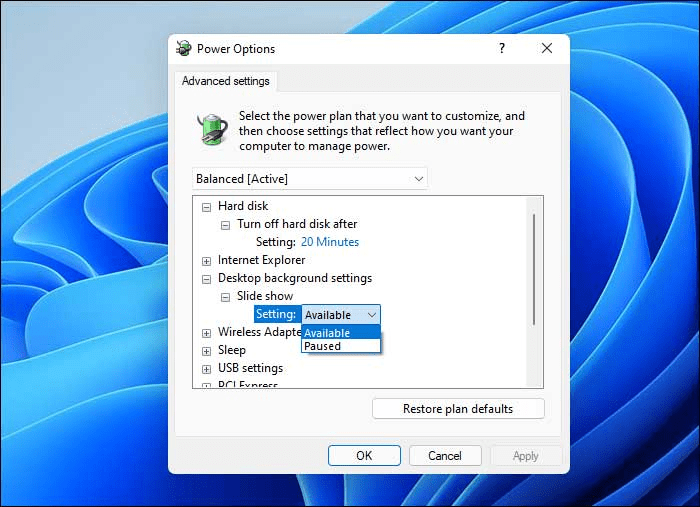Expand the USB settings node
This screenshot has width=700, height=507.
(x=206, y=369)
